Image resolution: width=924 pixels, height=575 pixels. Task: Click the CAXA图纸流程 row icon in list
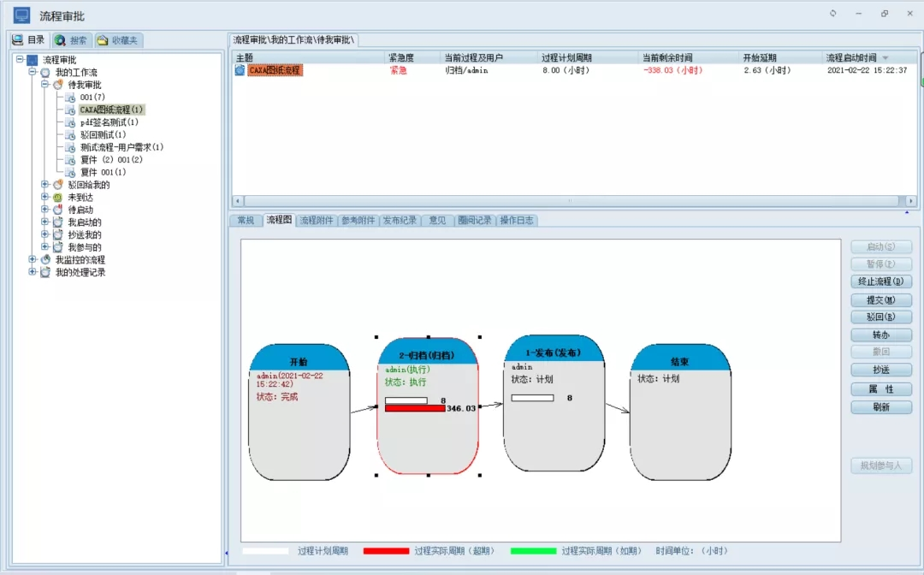coord(240,70)
